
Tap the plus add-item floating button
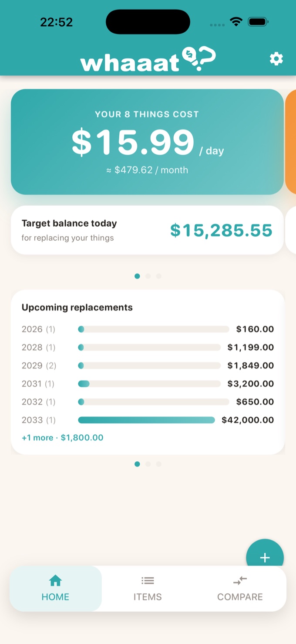click(x=265, y=557)
